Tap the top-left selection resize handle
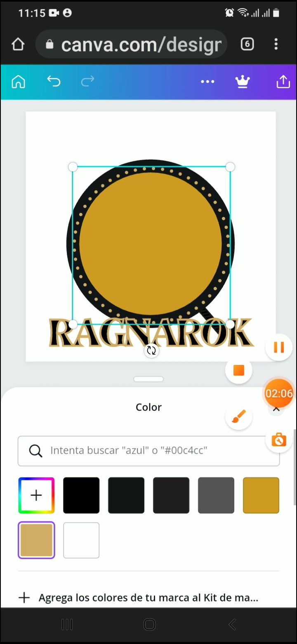 click(x=73, y=167)
